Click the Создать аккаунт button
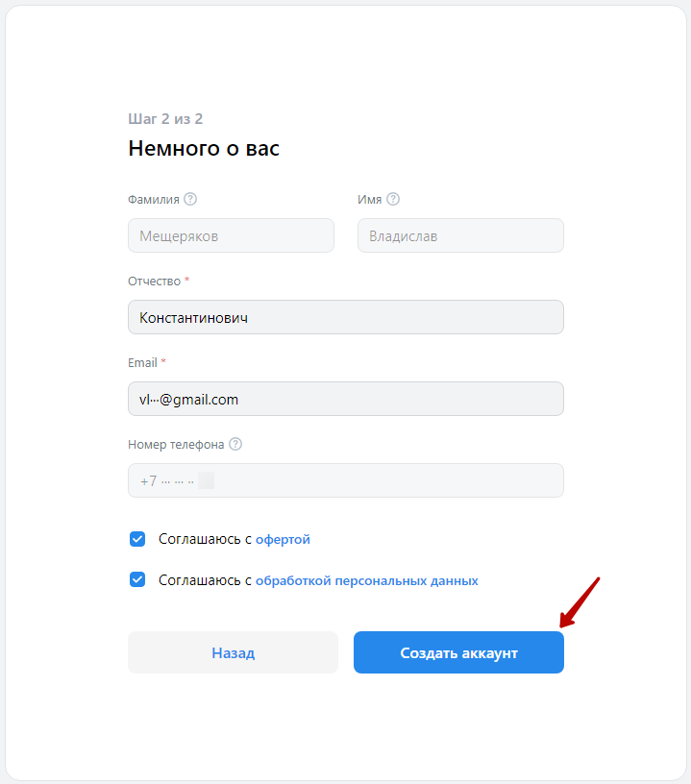Screen dimensions: 691x784 point(458,652)
